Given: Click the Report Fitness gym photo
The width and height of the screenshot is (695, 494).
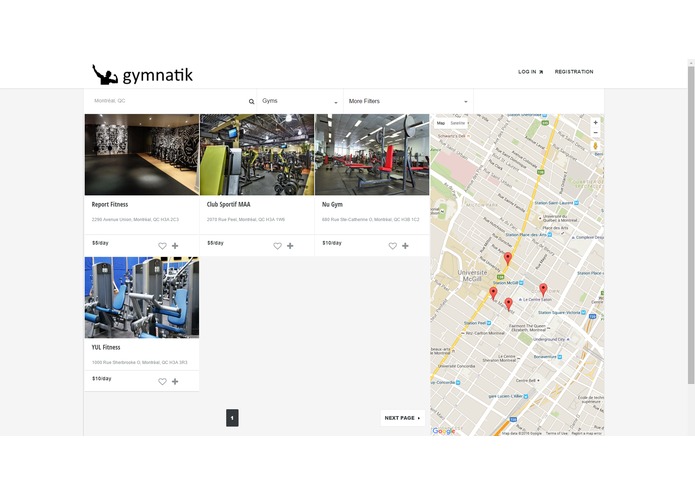Looking at the screenshot, I should pyautogui.click(x=142, y=155).
